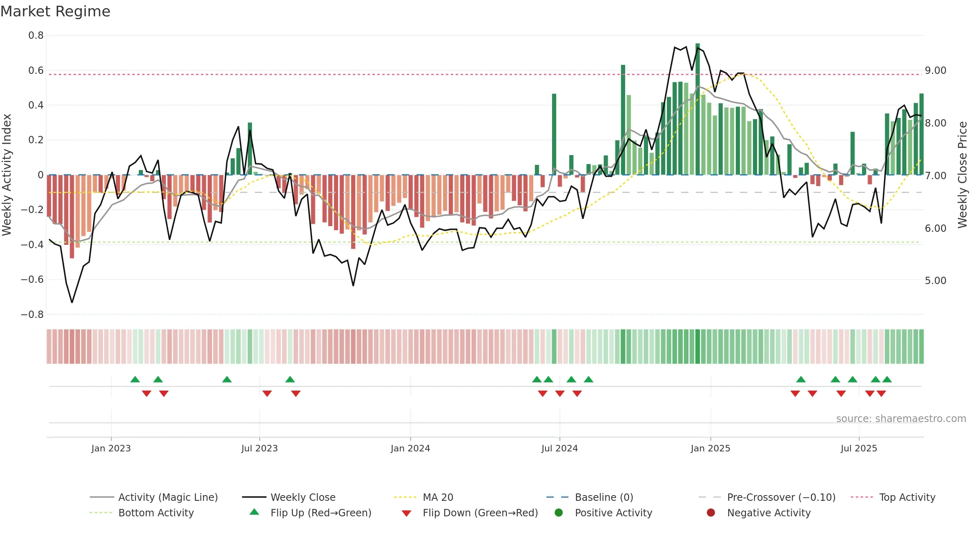Toggle the Weekly Close legend entry
This screenshot has width=980, height=551.
point(289,497)
